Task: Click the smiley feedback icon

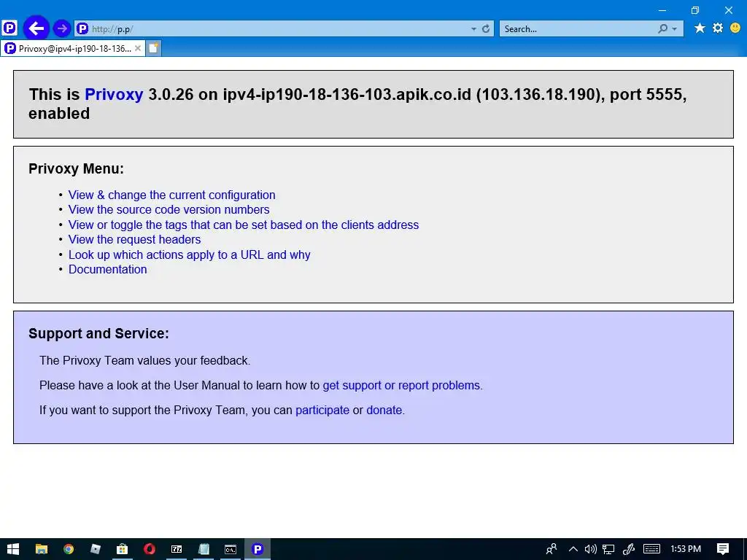Action: tap(735, 28)
